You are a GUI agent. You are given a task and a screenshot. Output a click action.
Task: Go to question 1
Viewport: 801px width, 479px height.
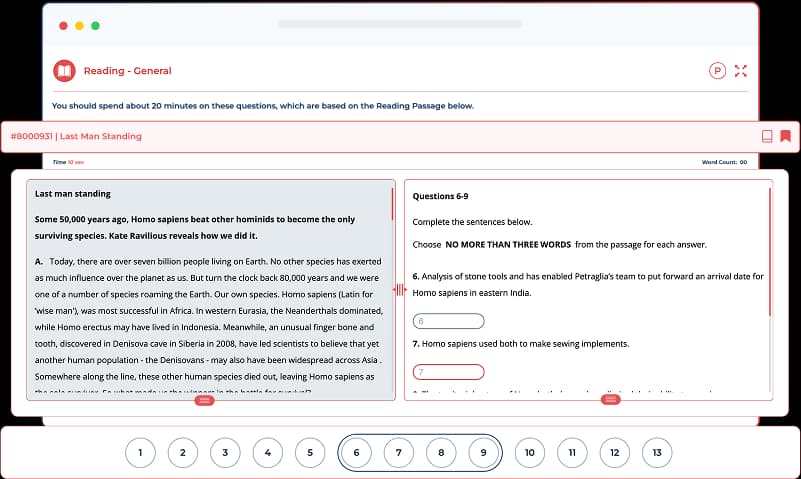pos(140,453)
